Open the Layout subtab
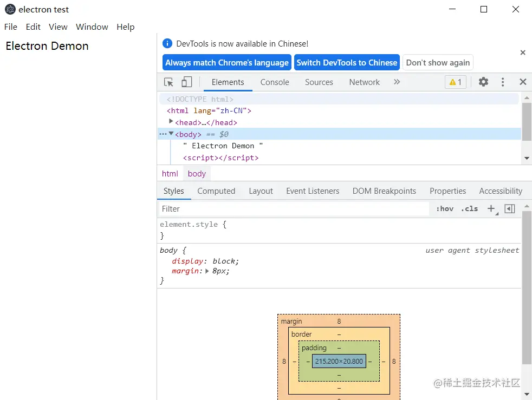Screen dimensions: 532x400 coord(261,191)
